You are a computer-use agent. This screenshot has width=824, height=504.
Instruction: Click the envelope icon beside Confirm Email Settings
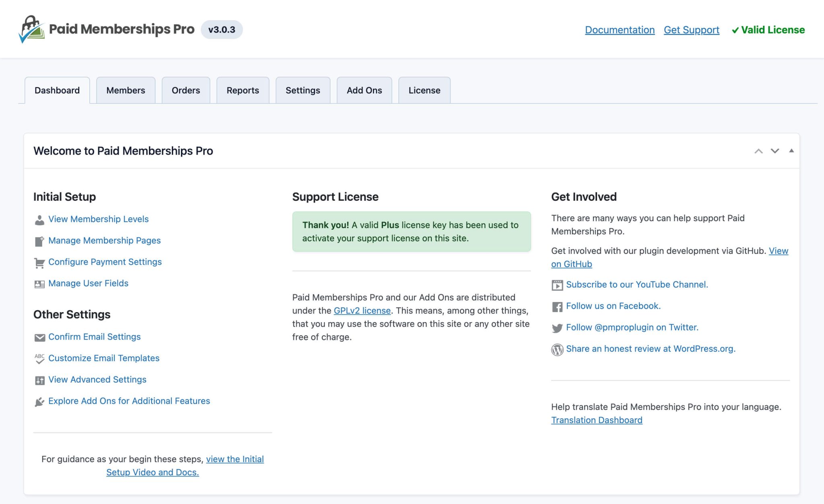click(x=39, y=337)
